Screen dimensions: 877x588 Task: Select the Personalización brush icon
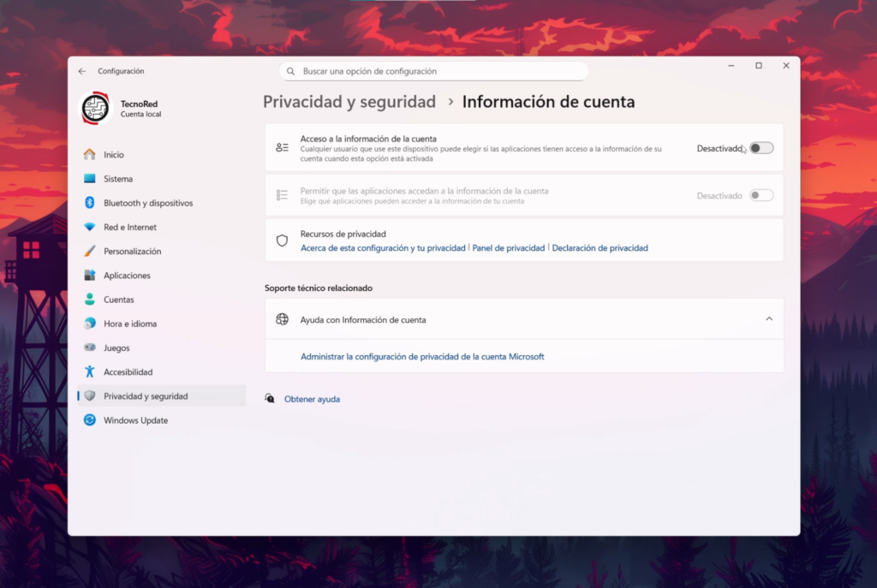tap(92, 251)
